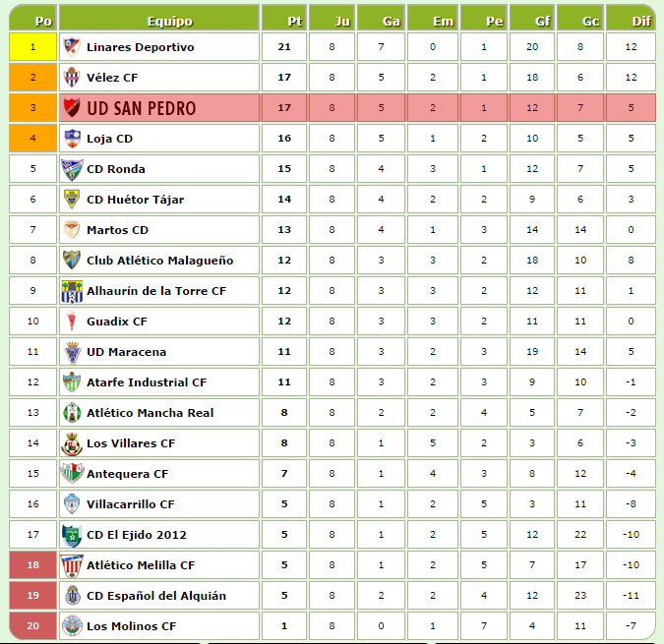Open the Loja CD team name
This screenshot has width=664, height=644.
coord(109,139)
